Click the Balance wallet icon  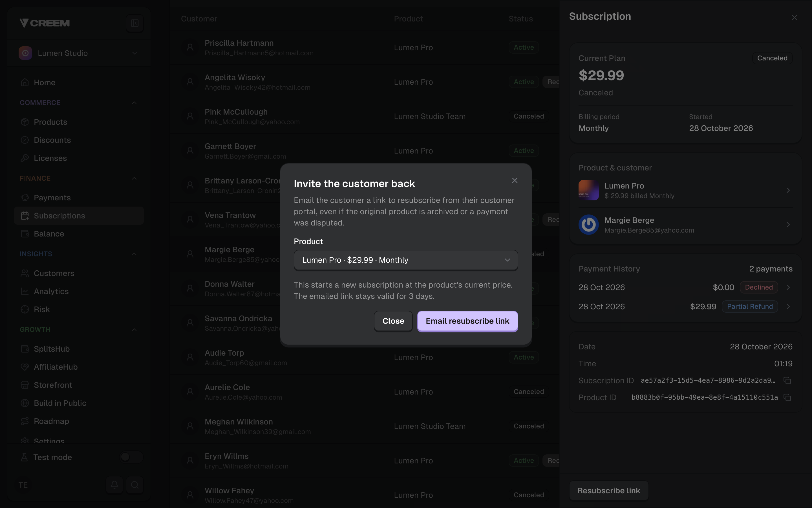(x=25, y=234)
